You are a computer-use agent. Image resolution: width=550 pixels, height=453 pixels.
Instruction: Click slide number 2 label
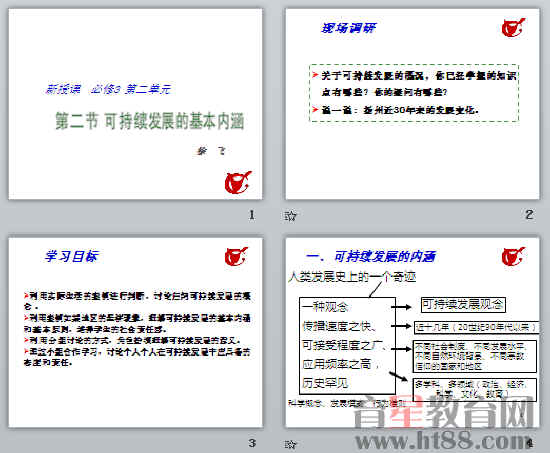coord(529,215)
